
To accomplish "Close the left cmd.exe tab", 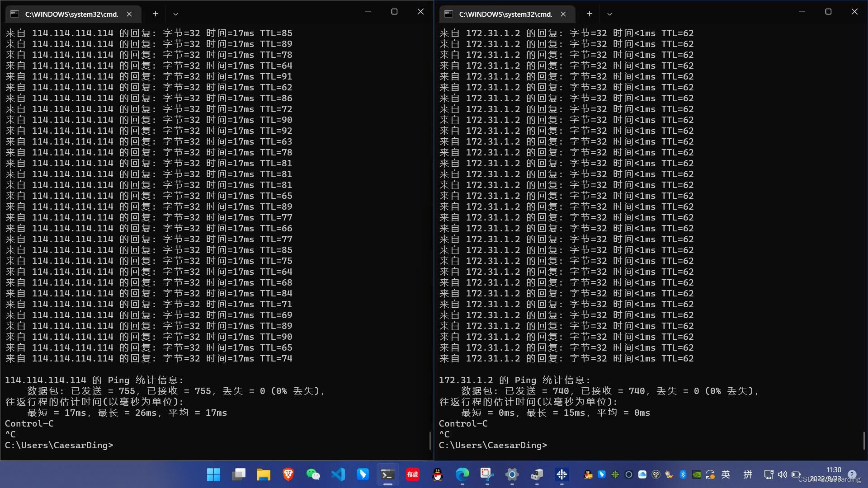I will coord(129,14).
